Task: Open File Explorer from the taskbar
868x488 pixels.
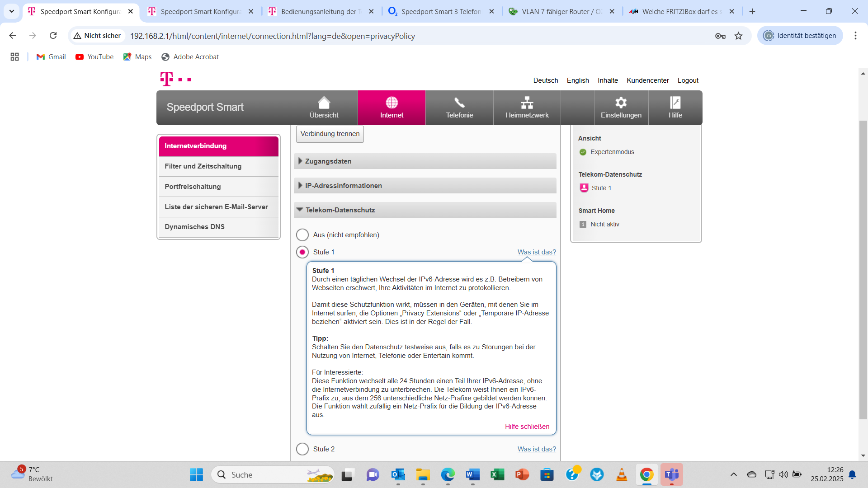Action: coord(423,475)
